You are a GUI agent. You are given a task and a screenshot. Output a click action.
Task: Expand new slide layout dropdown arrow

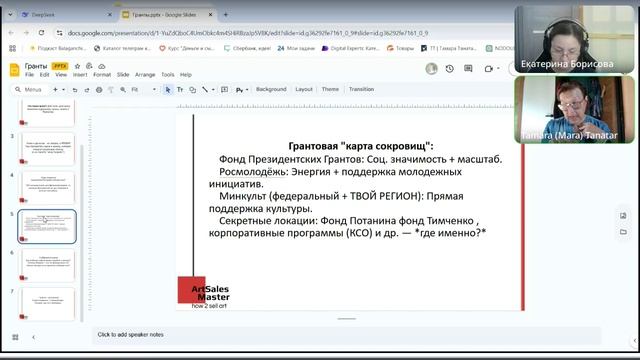tap(64, 89)
